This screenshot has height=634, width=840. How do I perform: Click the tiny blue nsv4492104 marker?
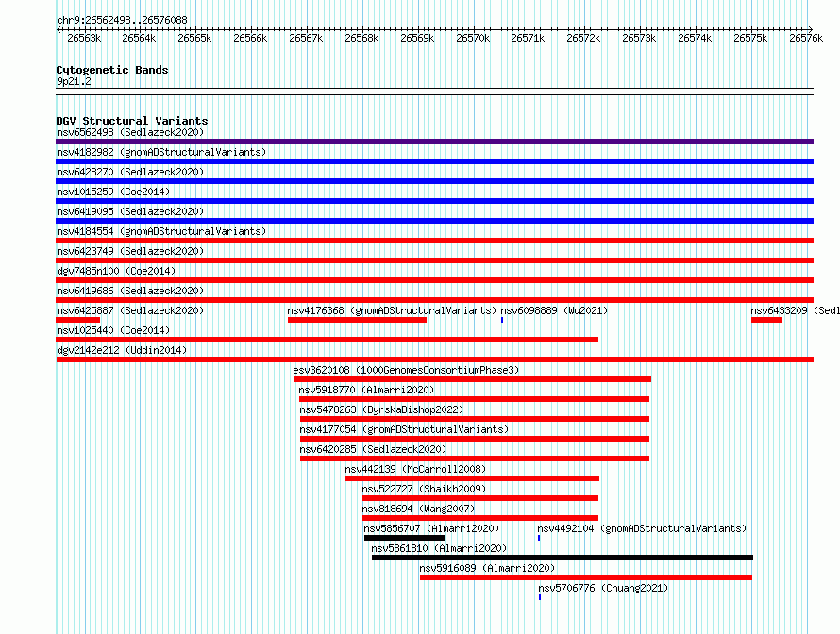[x=539, y=538]
